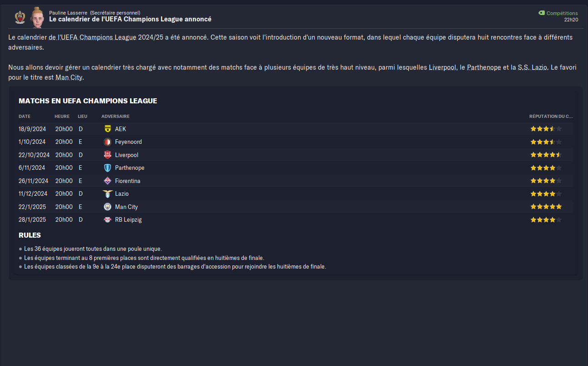
Task: Click the OGC Nice club badge icon
Action: coord(20,17)
